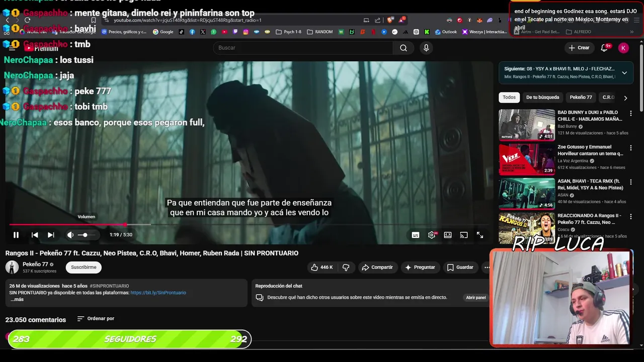Start voice search with the microphone
Viewport: 644px width, 362px height.
coord(426,48)
